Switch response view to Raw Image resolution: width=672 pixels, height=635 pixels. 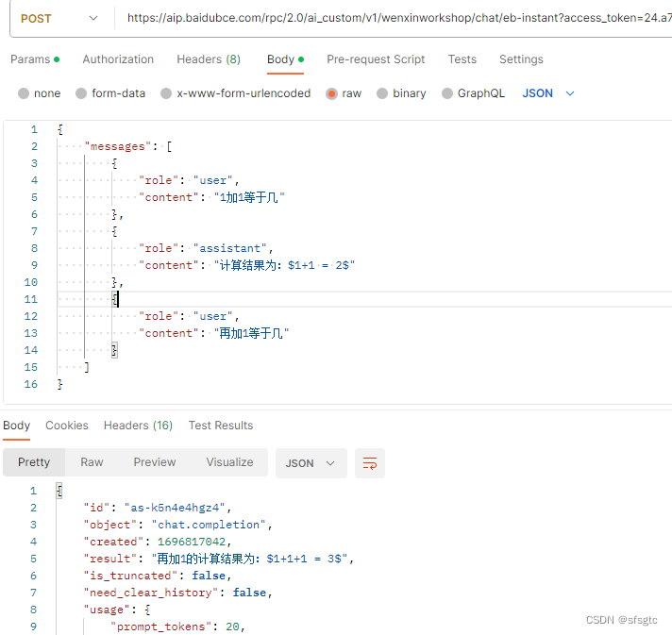click(92, 462)
